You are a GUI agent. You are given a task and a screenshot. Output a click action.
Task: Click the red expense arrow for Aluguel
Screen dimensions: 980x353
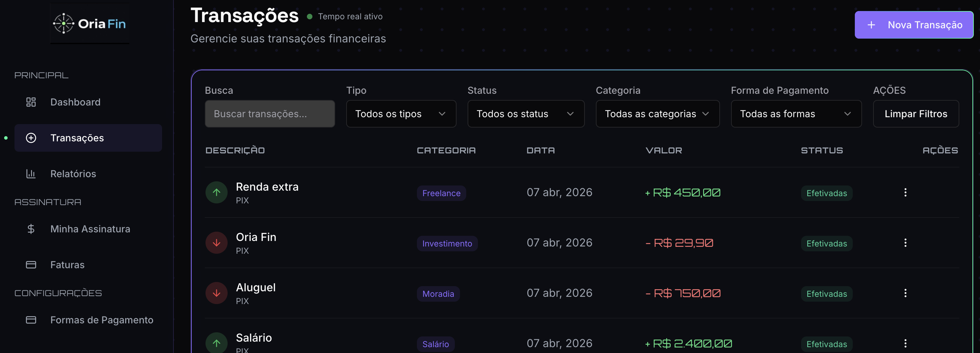coord(216,293)
